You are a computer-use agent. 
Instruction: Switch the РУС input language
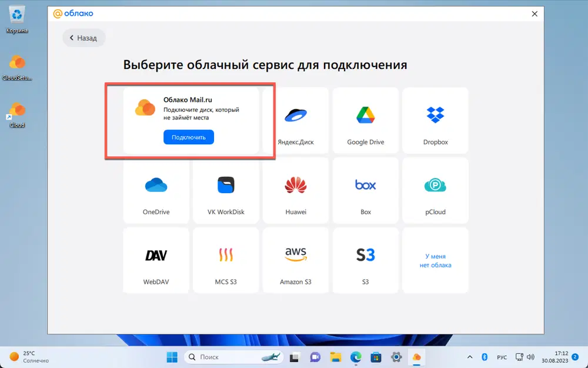point(502,357)
